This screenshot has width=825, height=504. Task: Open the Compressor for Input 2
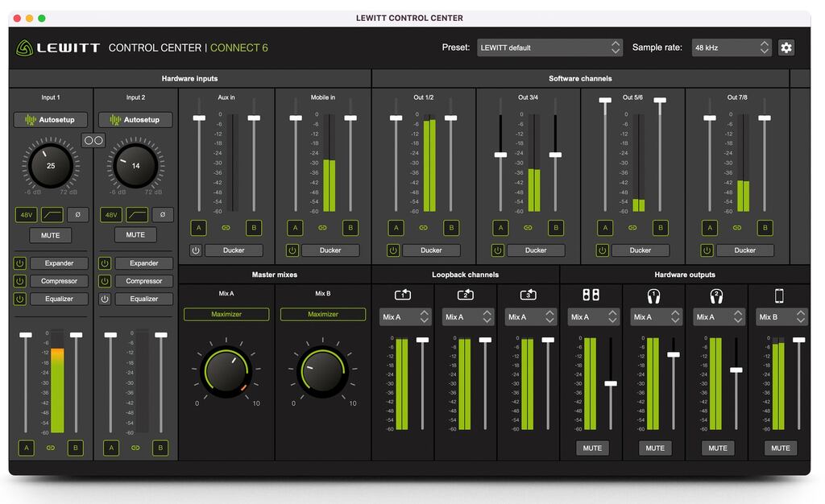click(143, 281)
